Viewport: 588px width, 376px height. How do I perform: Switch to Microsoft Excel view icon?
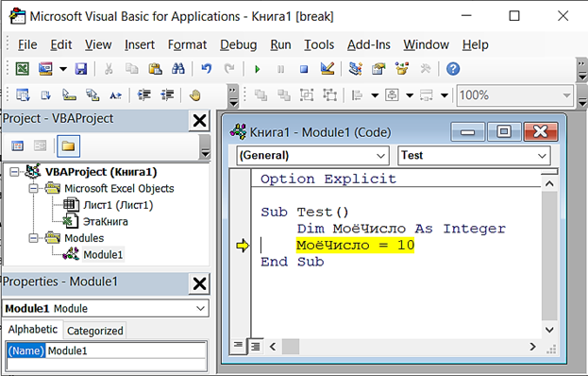[x=22, y=69]
